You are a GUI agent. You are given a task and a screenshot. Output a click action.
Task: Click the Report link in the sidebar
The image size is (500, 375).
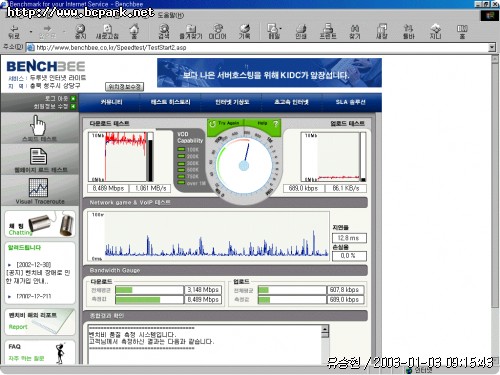pos(18,327)
